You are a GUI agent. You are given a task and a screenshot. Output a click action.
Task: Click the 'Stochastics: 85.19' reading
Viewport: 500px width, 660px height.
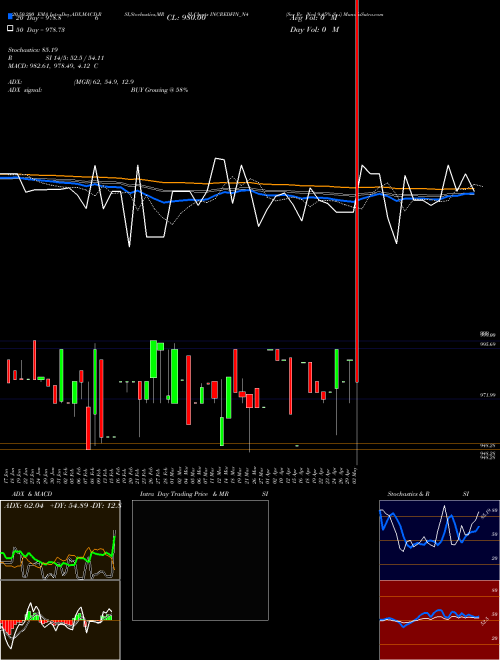pyautogui.click(x=32, y=50)
